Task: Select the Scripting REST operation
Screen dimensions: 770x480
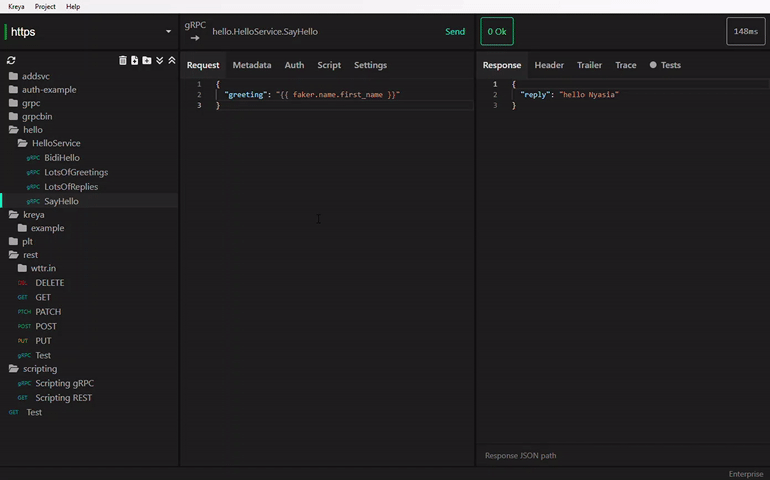Action: 63,398
